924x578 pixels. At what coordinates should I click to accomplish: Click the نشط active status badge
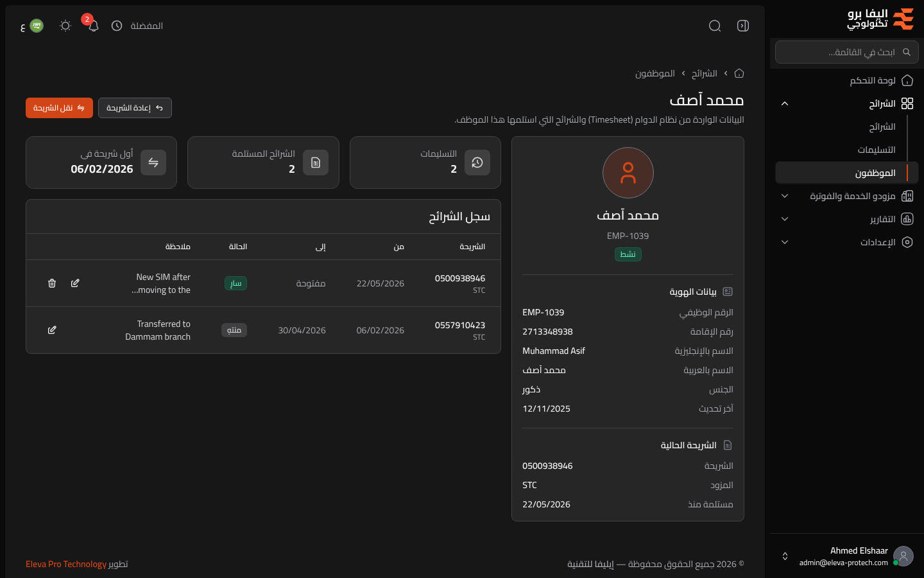tap(628, 254)
